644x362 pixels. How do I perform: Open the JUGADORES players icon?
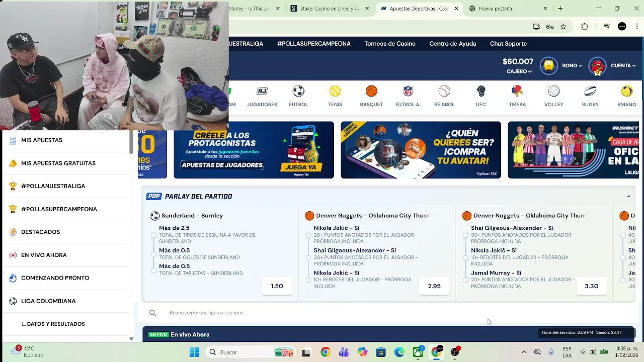click(x=262, y=91)
